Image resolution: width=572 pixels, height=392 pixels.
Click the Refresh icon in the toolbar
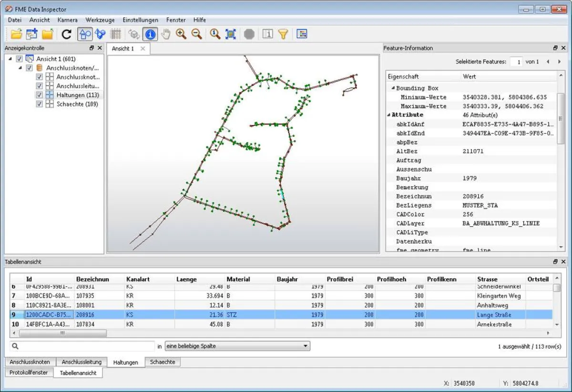67,34
